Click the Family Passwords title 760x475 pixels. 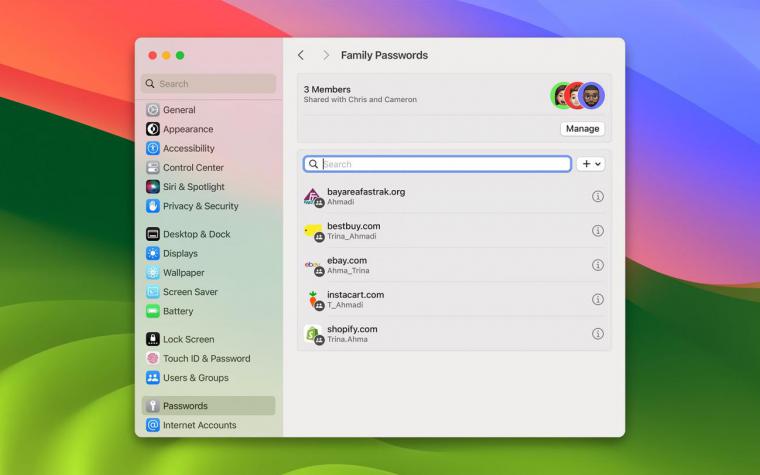tap(384, 55)
